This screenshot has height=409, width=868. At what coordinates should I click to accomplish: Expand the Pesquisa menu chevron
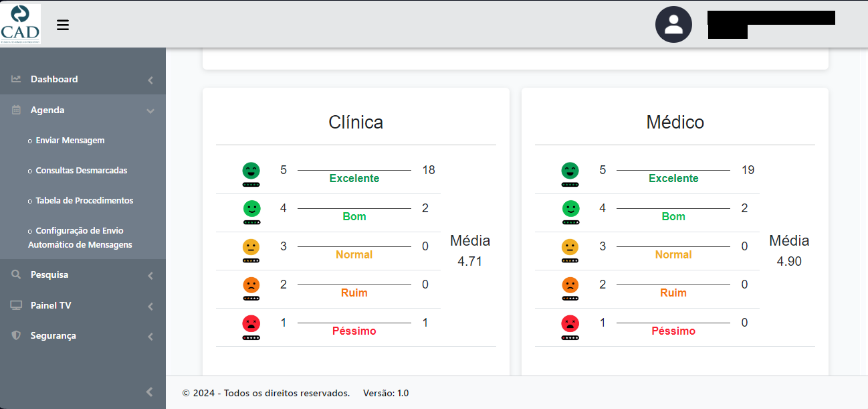pyautogui.click(x=150, y=276)
